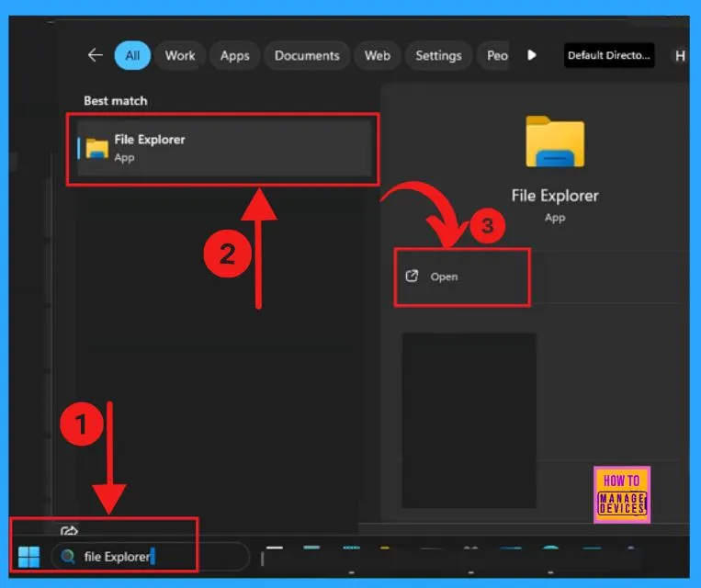The height and width of the screenshot is (588, 701).
Task: Show more filters with the play arrow
Action: [x=532, y=55]
